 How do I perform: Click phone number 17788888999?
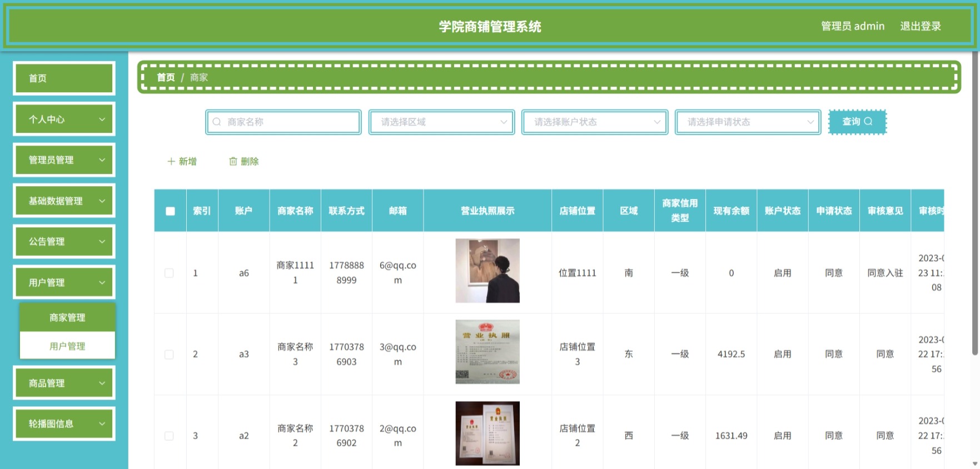(x=346, y=273)
